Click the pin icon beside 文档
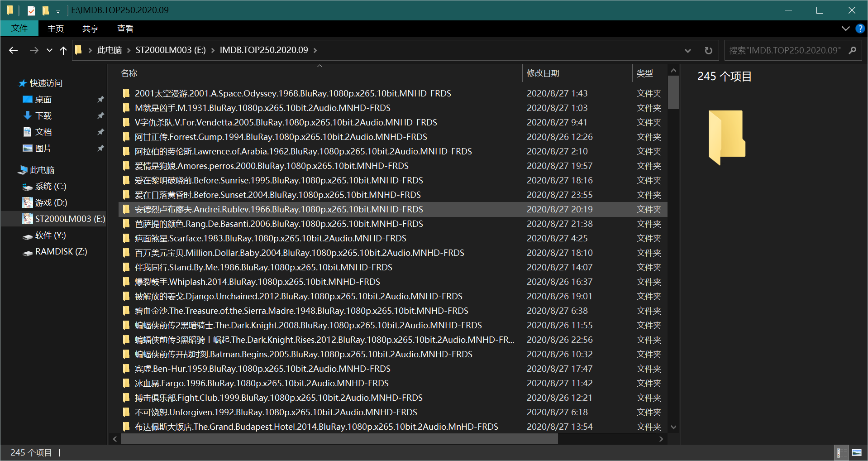The height and width of the screenshot is (461, 868). pos(100,132)
